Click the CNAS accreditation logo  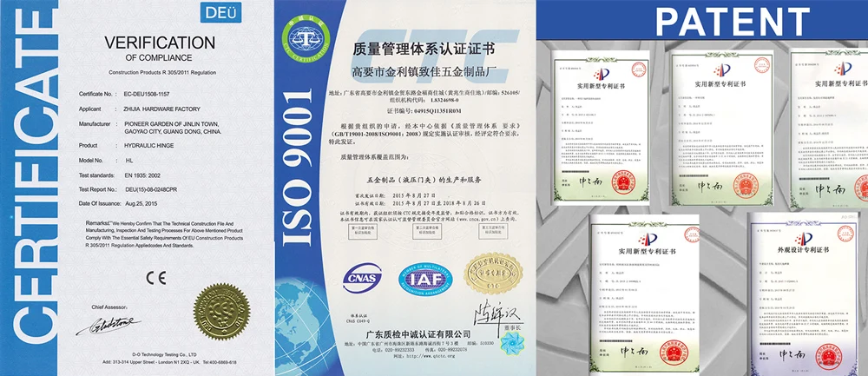click(x=361, y=278)
